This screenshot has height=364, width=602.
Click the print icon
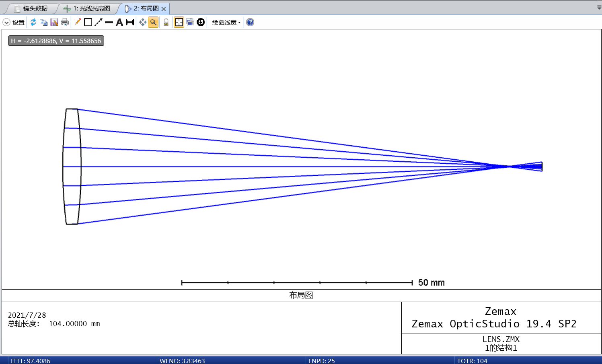(x=65, y=22)
